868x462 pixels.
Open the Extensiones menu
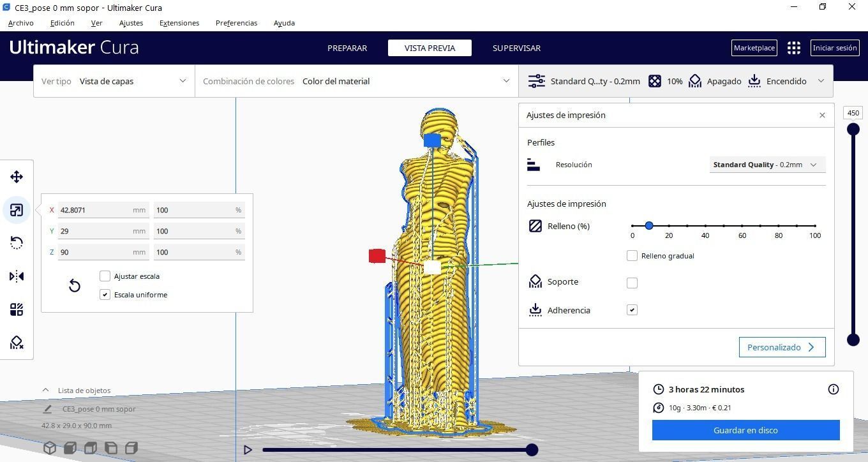point(179,23)
